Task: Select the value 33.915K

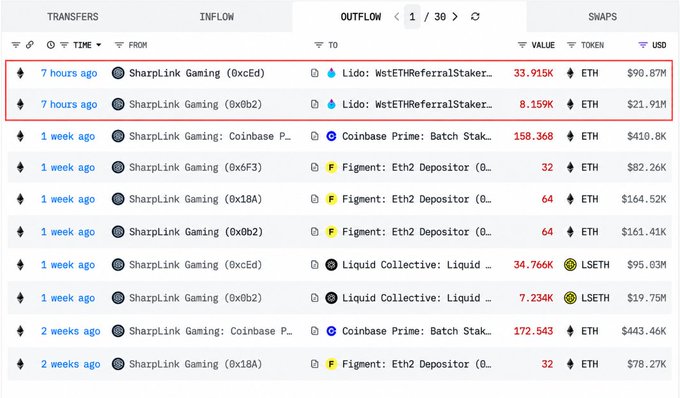Action: (x=533, y=73)
